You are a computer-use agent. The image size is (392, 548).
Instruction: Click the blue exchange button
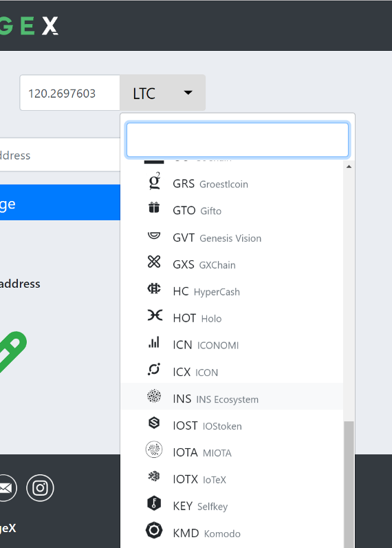(60, 202)
